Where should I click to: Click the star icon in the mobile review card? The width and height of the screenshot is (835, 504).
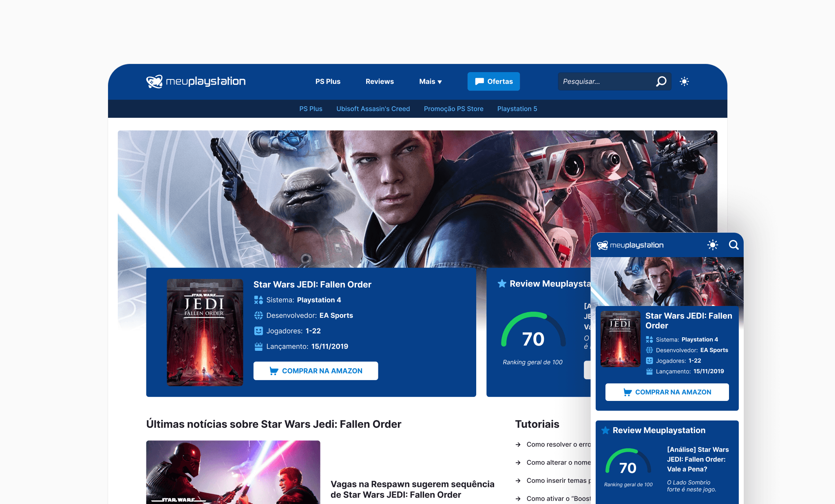tap(605, 430)
